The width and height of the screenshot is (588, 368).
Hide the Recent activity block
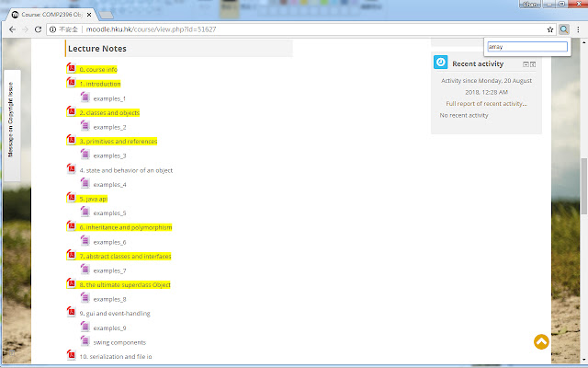pos(526,64)
